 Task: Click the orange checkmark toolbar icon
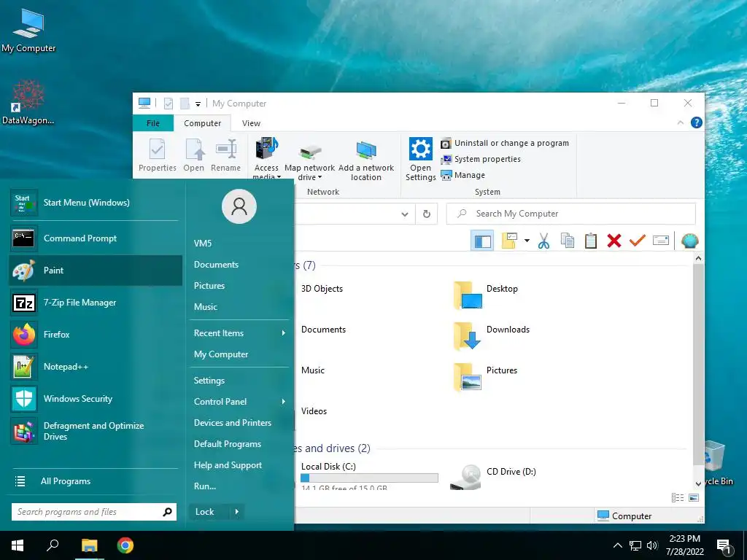tap(638, 241)
